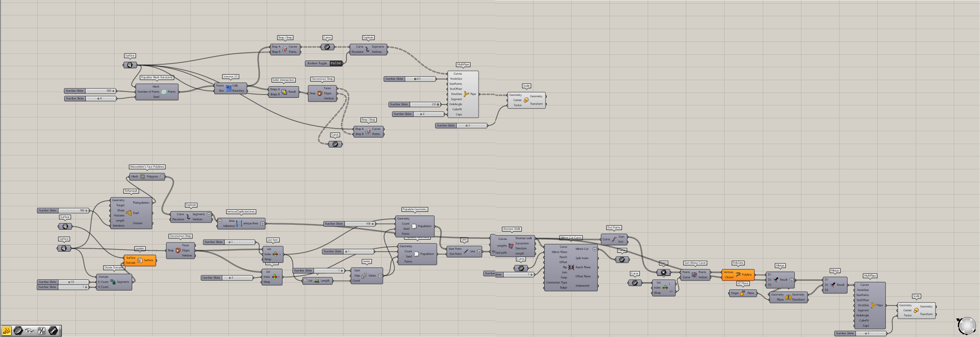The width and height of the screenshot is (980, 337).
Task: Click the Populate Mesh Randomly label
Action: click(x=157, y=77)
